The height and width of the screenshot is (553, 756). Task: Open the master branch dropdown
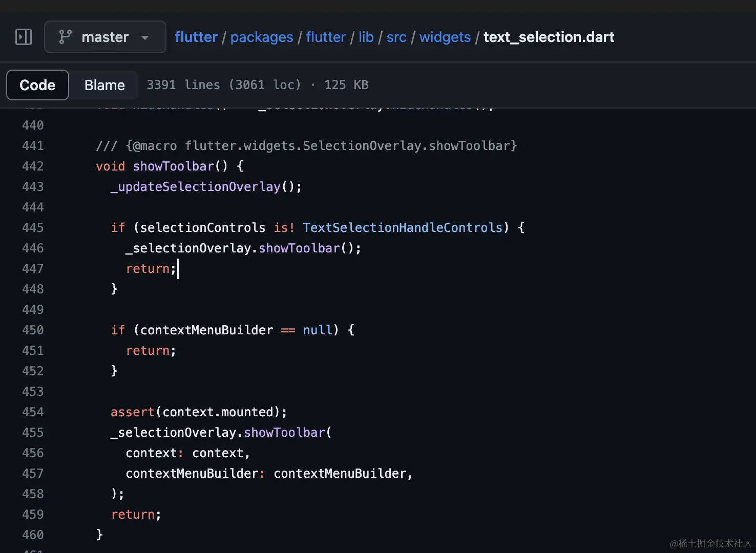105,37
